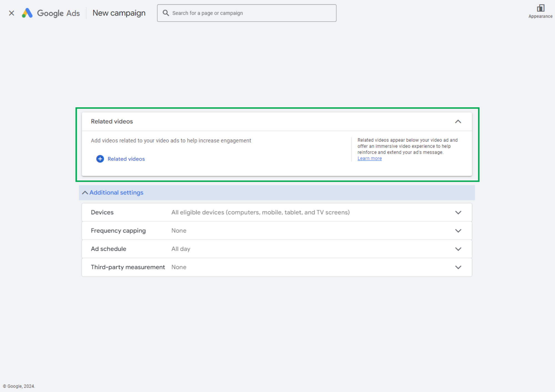Expand the Ad schedule chevron

click(458, 249)
